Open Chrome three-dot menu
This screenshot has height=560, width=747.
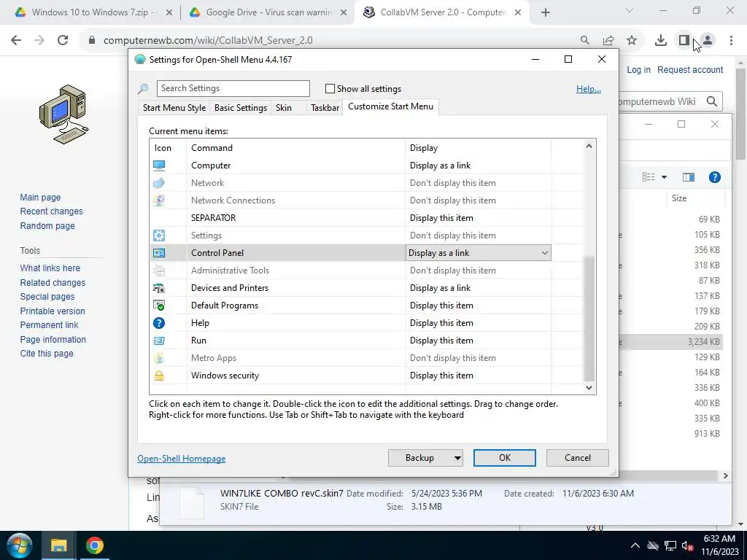(x=731, y=41)
